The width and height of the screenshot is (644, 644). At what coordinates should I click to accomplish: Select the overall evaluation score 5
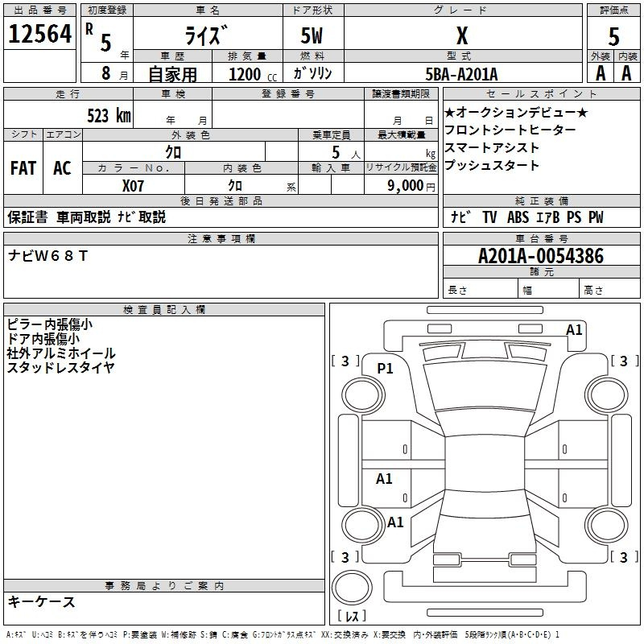[613, 36]
